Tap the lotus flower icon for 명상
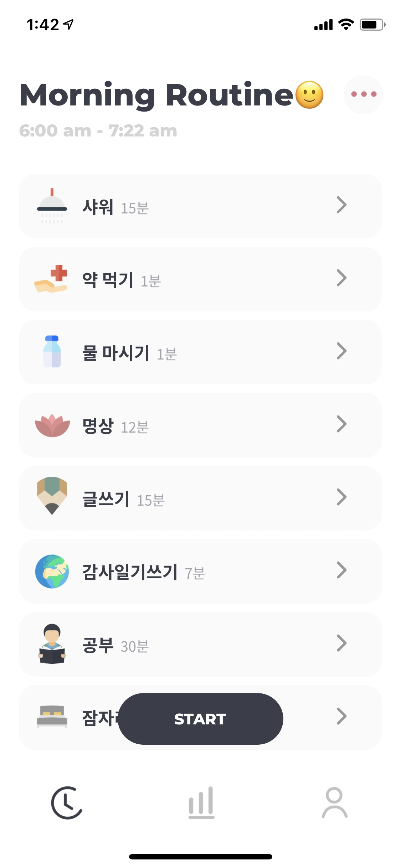401x868 pixels. click(x=52, y=425)
